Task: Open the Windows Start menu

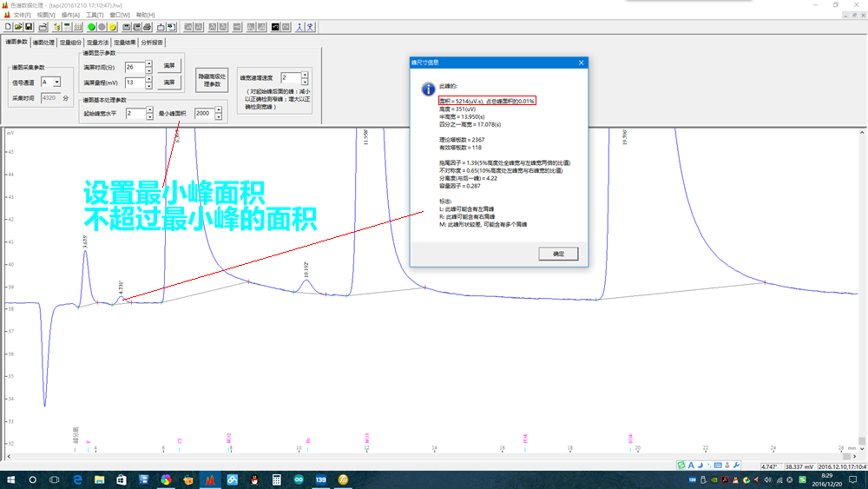Action: click(x=10, y=479)
